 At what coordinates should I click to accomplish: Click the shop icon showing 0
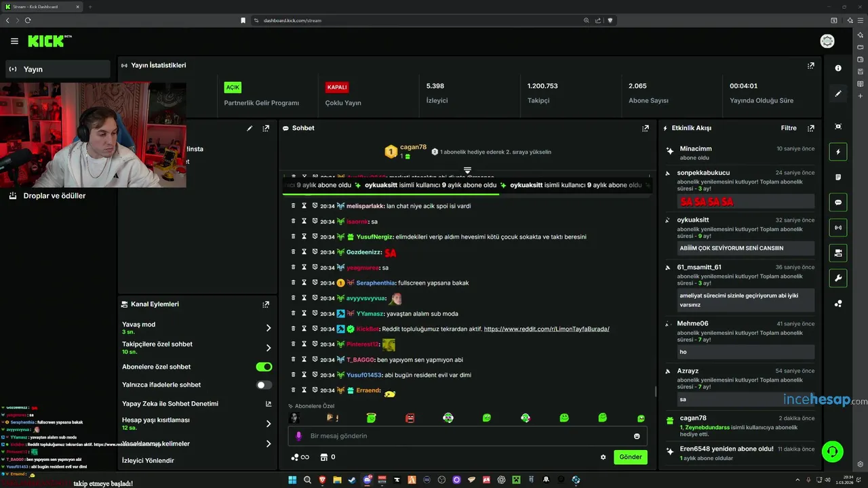[328, 457]
